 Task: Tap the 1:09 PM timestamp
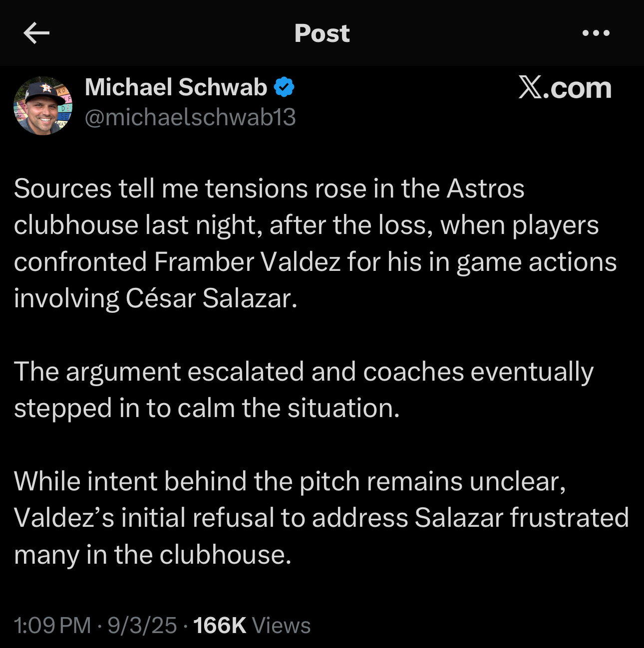coord(52,626)
